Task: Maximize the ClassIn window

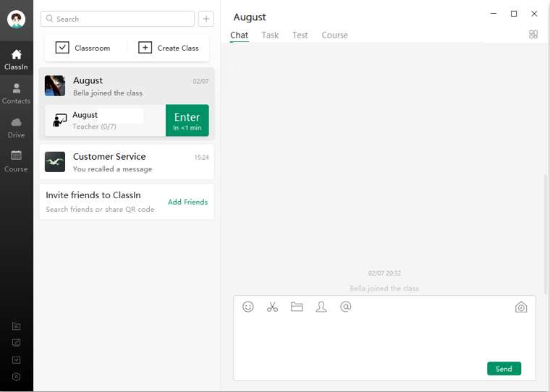Action: click(x=514, y=13)
